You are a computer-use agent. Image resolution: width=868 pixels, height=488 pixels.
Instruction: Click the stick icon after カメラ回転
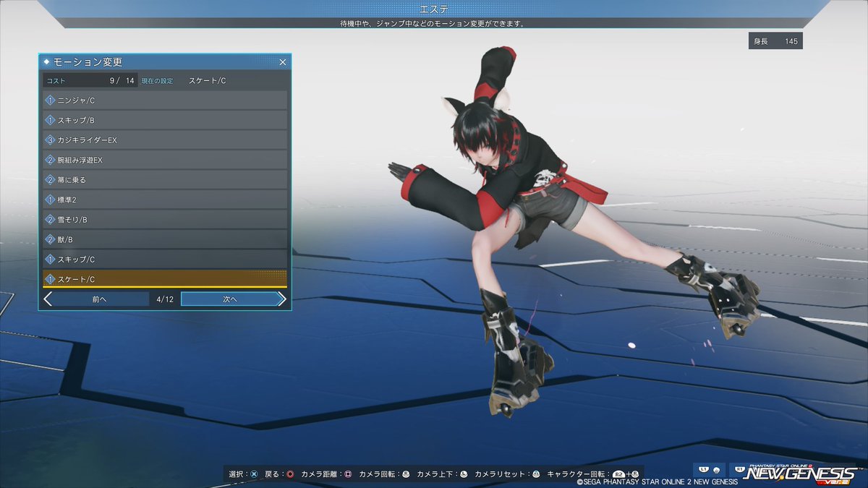[406, 474]
